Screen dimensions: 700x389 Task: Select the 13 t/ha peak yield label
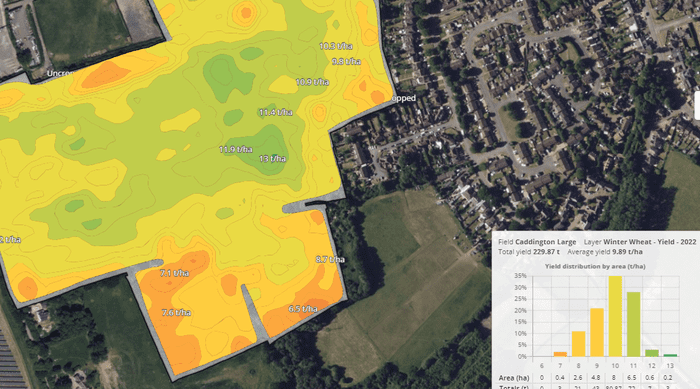[x=272, y=159]
